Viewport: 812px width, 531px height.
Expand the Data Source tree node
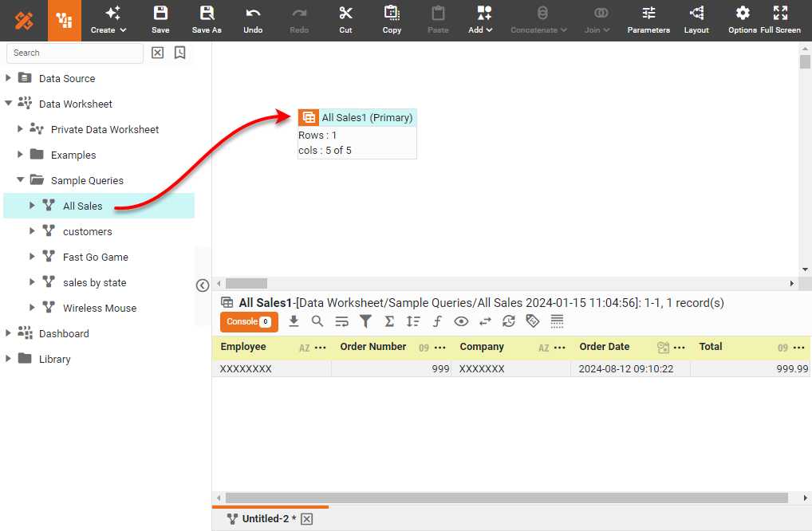coord(9,78)
